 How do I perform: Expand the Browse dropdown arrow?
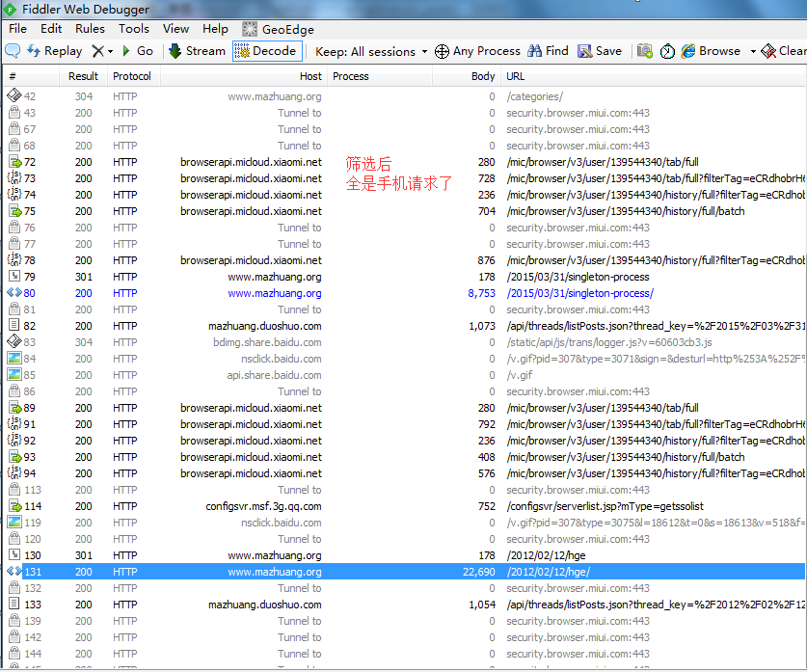[x=753, y=52]
